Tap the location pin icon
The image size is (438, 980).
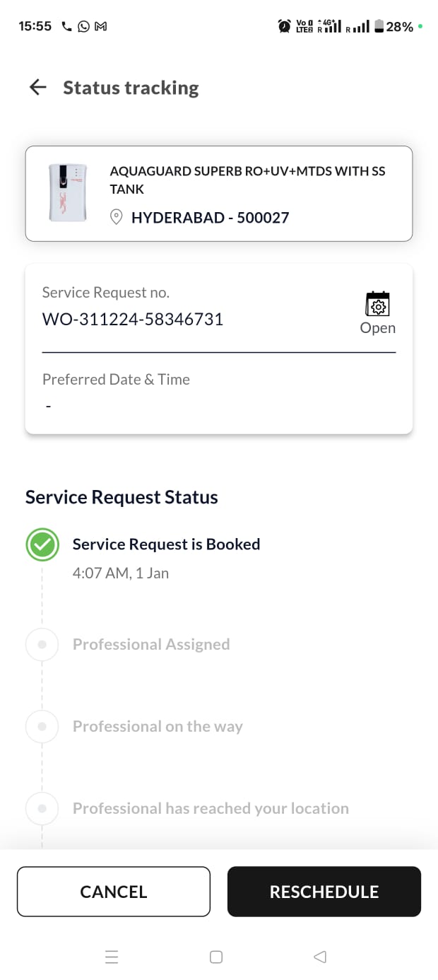117,217
